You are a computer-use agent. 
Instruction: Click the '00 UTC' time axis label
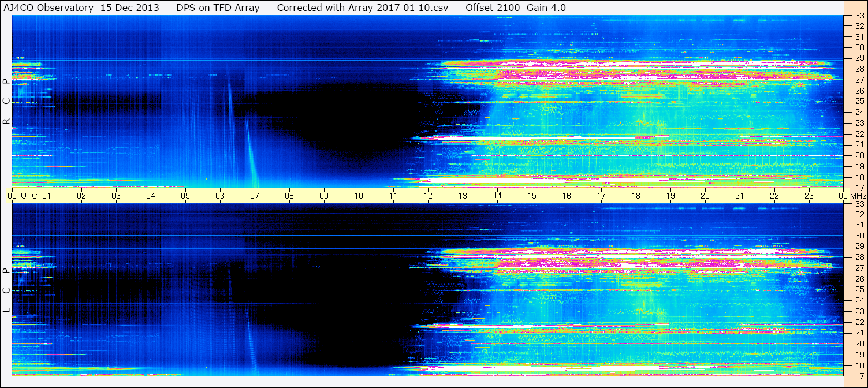(23, 196)
